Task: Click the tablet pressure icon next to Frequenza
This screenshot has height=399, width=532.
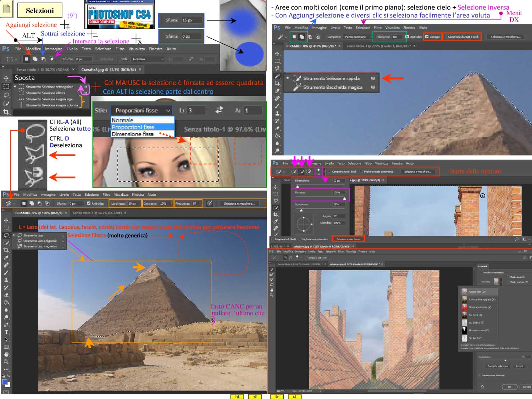Action: click(x=210, y=203)
